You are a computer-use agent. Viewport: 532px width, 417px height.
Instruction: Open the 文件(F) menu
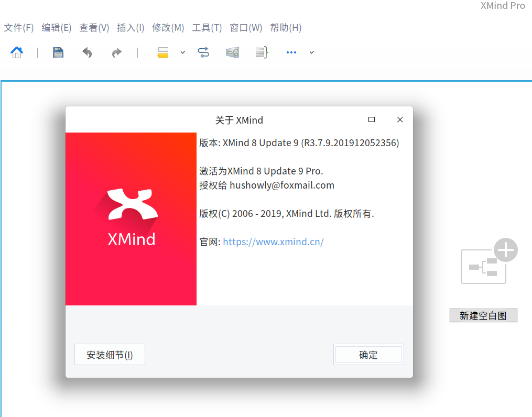(19, 28)
